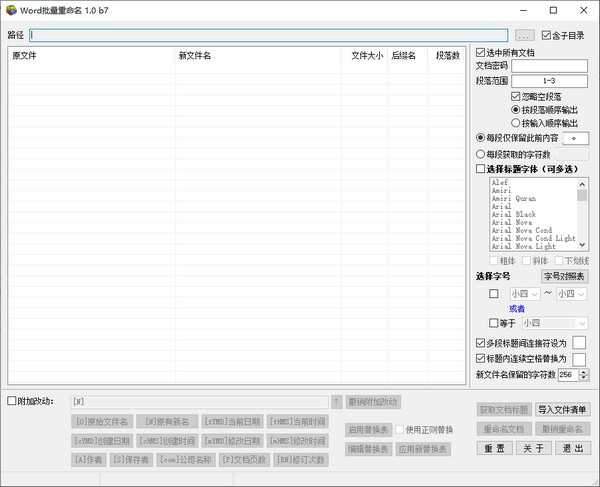Click the 启用替换表 button
This screenshot has height=487, width=600.
click(368, 429)
